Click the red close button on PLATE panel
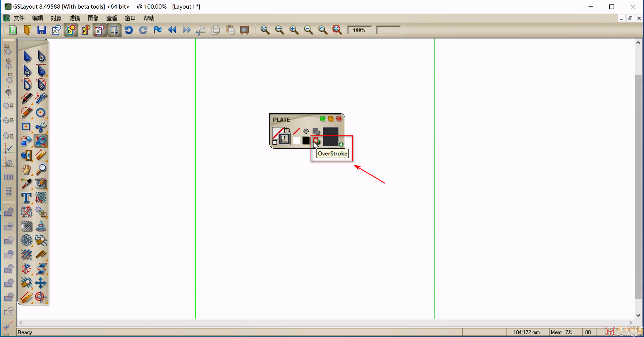The image size is (644, 337). coord(339,119)
